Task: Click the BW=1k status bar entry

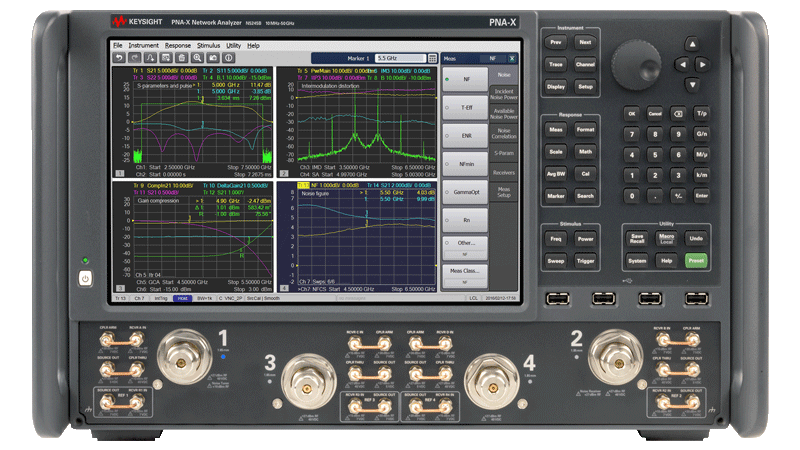Action: (x=205, y=298)
